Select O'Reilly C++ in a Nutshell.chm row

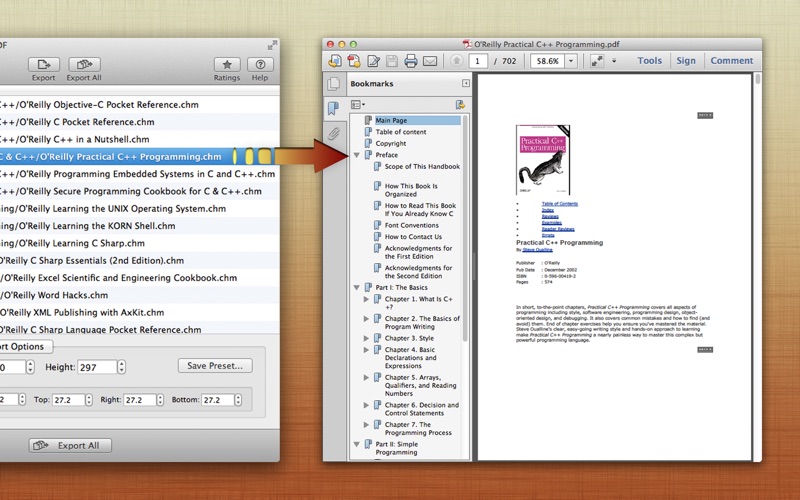(139, 139)
